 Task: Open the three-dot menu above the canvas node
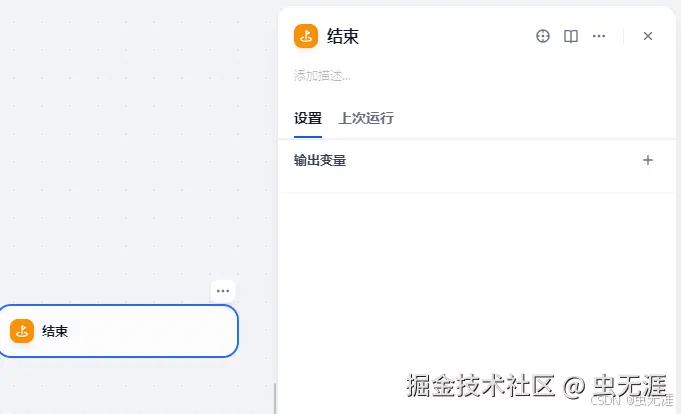click(223, 291)
